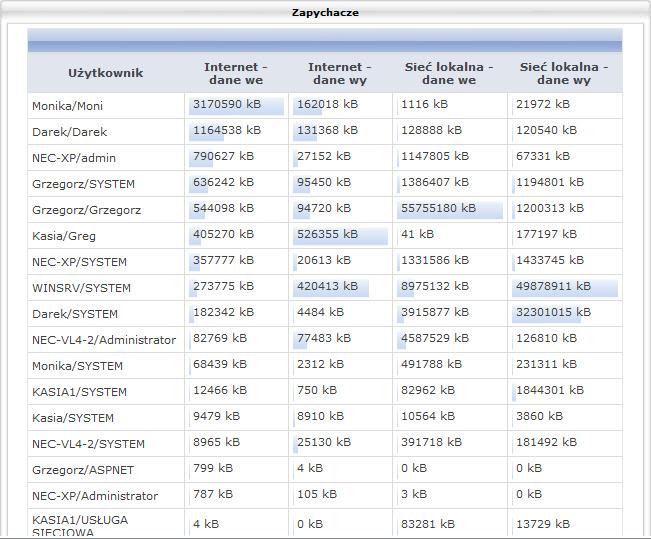The image size is (651, 539).
Task: Select the KASIA1/USŁUGA SIECIOWA user row
Action: coord(325,523)
